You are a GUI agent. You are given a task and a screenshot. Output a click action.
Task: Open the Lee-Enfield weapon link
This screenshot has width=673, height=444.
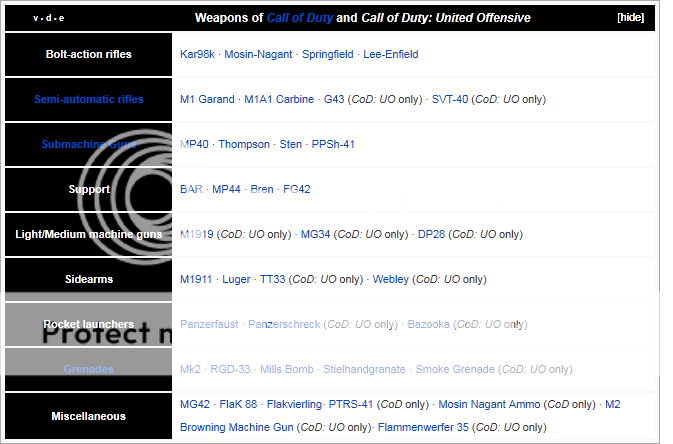pos(391,54)
